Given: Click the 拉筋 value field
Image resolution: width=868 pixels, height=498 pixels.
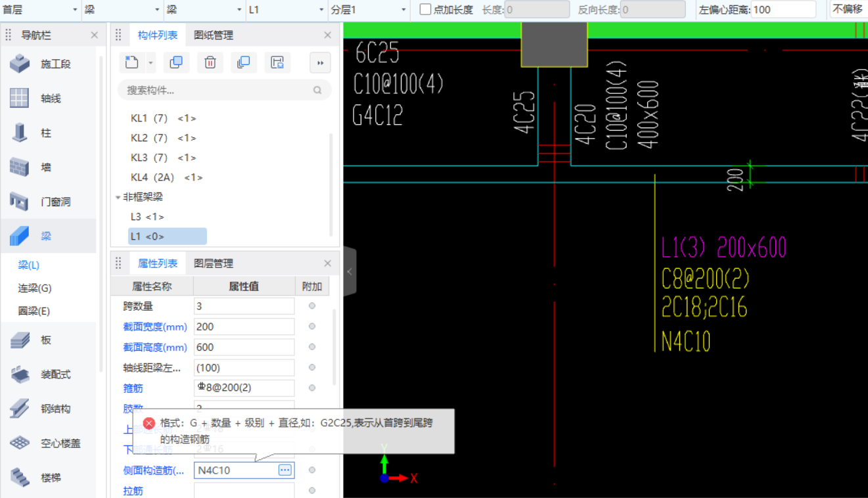Looking at the screenshot, I should pyautogui.click(x=244, y=490).
